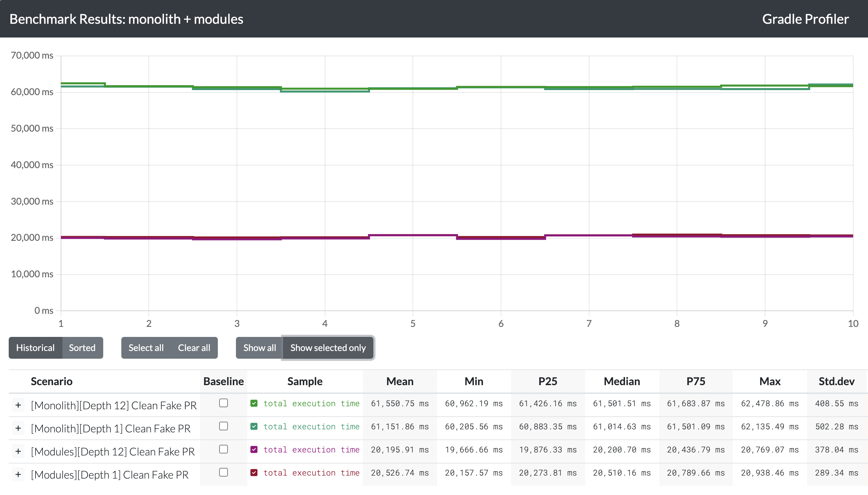The height and width of the screenshot is (495, 868).
Task: Expand the [Monolith][Depth 12] Clean Fake PR row
Action: 18,405
